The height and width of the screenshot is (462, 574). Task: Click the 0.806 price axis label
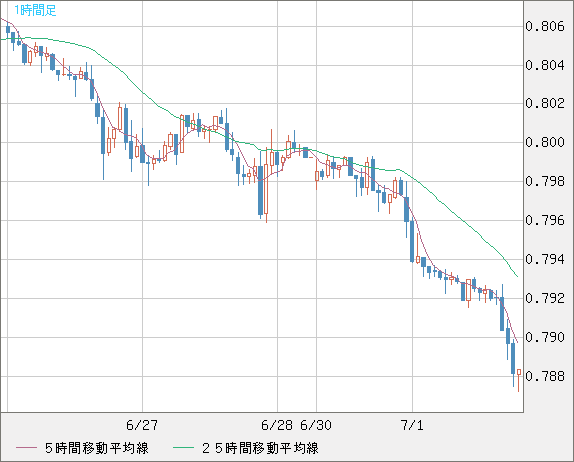(x=545, y=26)
